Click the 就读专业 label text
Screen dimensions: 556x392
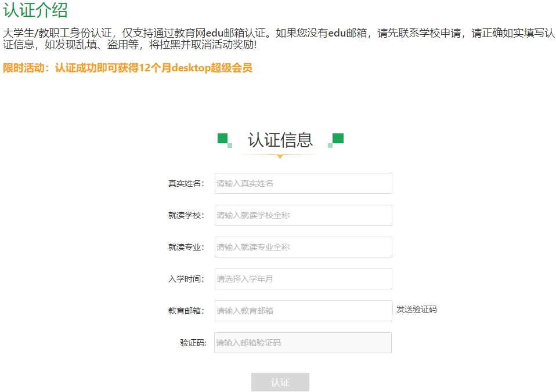pos(186,248)
